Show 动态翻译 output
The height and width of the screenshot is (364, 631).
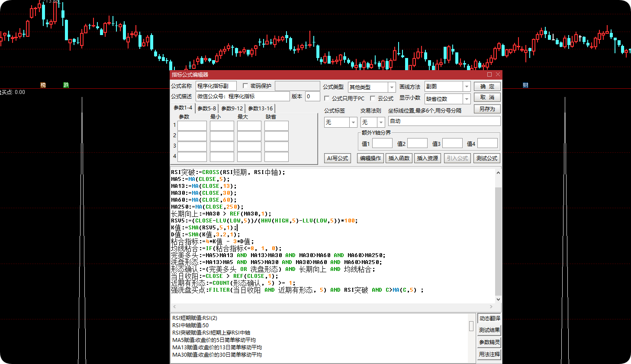click(489, 319)
